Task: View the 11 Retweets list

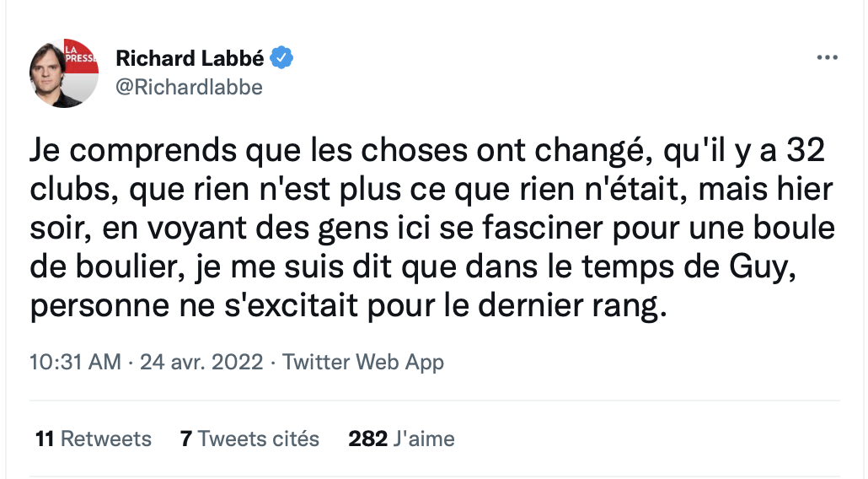Action: click(x=93, y=439)
